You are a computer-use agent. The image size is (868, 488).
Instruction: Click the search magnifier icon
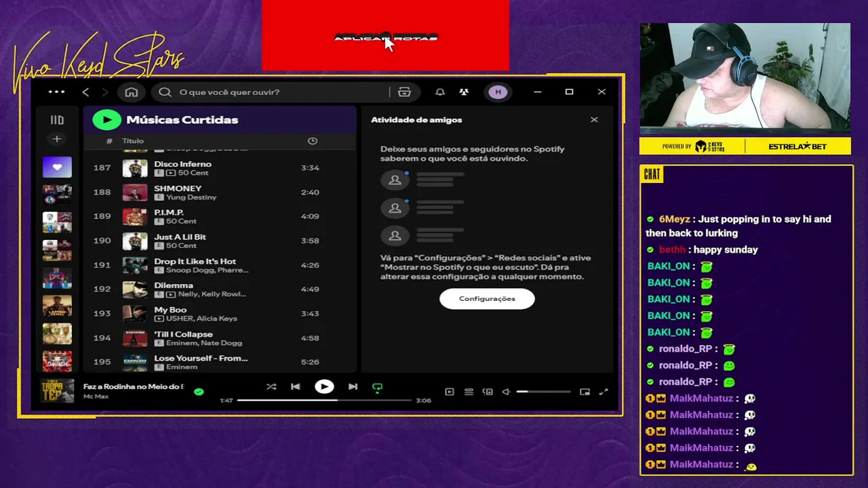[x=165, y=92]
